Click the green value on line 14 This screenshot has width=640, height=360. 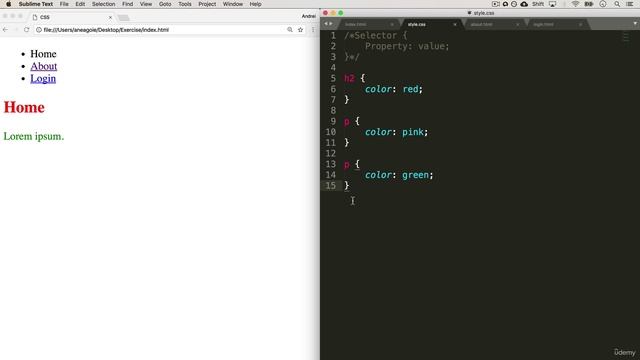click(x=415, y=175)
